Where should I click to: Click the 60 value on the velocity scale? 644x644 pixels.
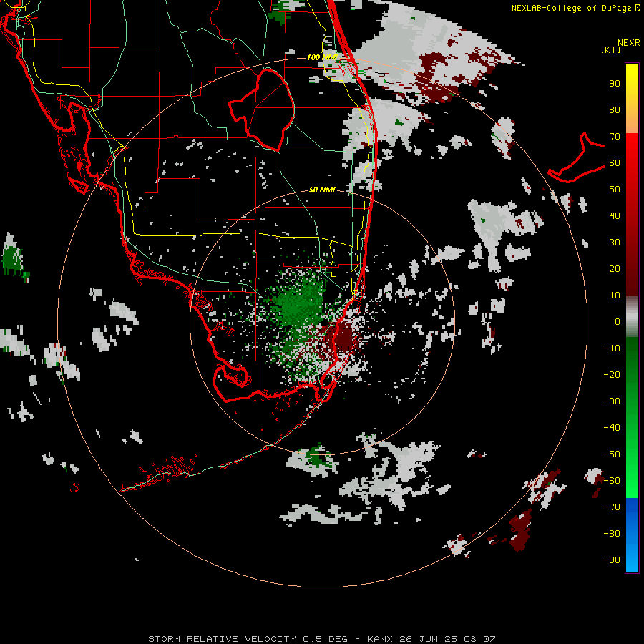(x=615, y=163)
